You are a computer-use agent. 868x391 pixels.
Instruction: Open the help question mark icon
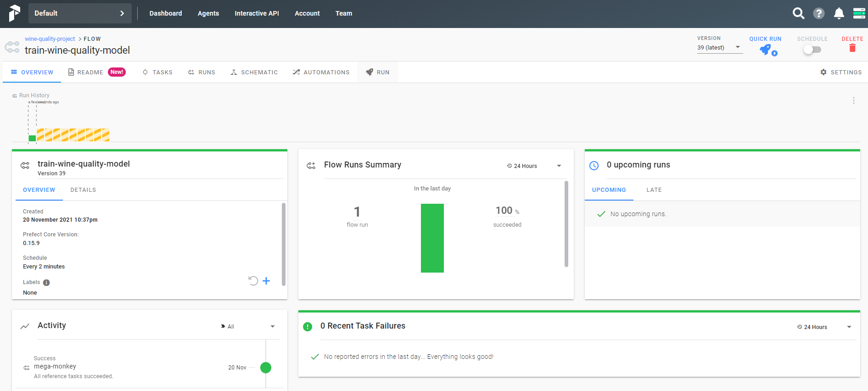tap(819, 13)
